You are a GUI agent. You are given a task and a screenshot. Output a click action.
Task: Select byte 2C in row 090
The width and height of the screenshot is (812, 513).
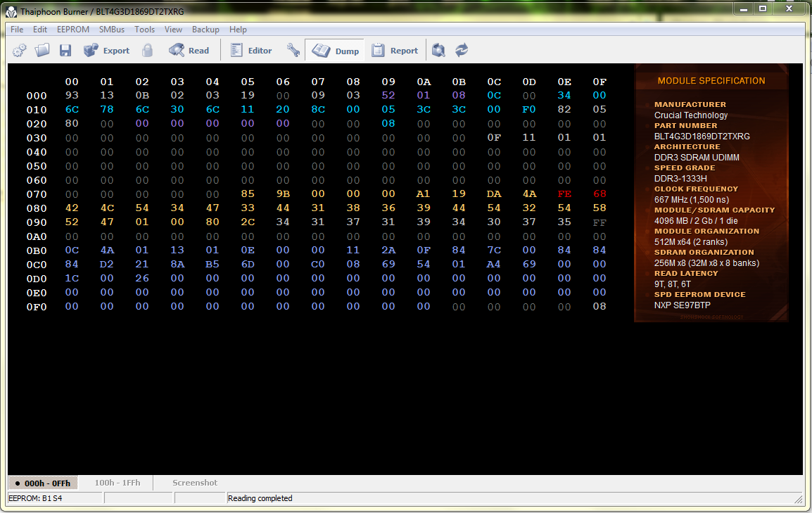(x=248, y=222)
